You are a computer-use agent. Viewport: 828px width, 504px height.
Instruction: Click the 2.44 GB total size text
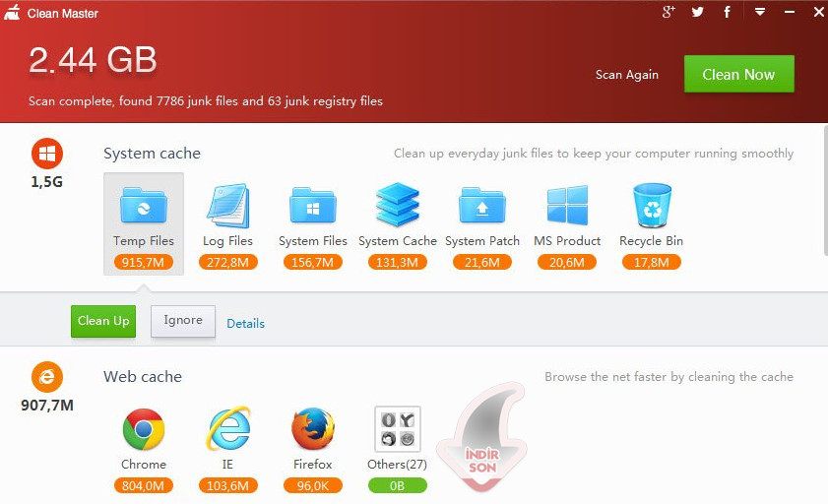93,60
